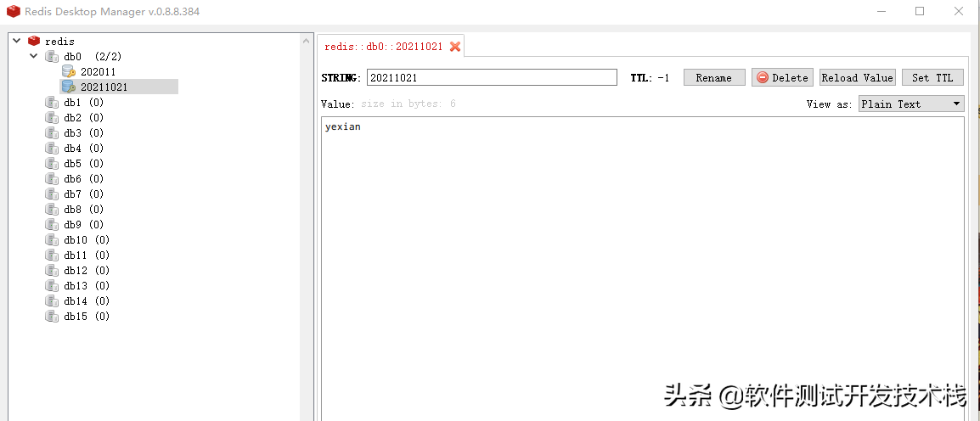Select the key icon beside 202011
The image size is (980, 421).
point(69,72)
